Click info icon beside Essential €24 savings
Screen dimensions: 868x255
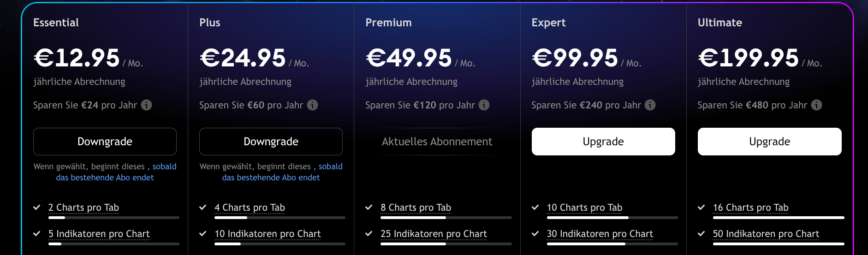click(146, 105)
